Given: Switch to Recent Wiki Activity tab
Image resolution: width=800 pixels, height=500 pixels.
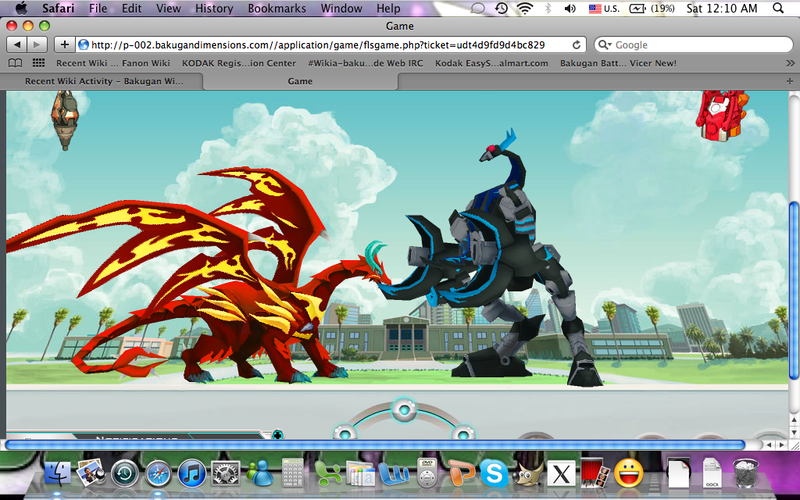Looking at the screenshot, I should [x=104, y=81].
